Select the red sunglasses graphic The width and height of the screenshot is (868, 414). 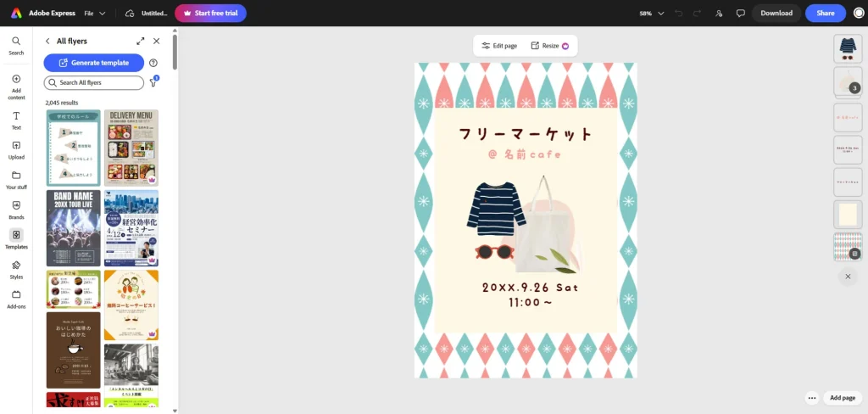click(494, 252)
